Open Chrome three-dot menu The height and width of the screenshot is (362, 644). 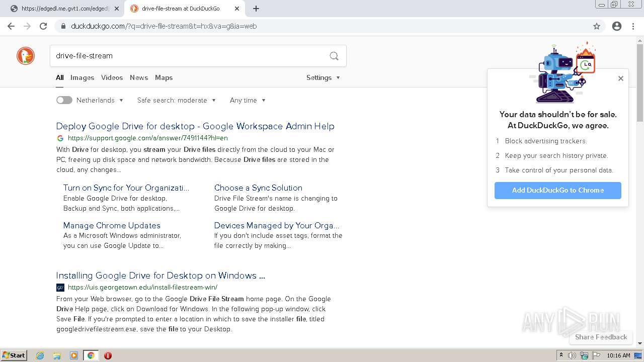tap(633, 26)
